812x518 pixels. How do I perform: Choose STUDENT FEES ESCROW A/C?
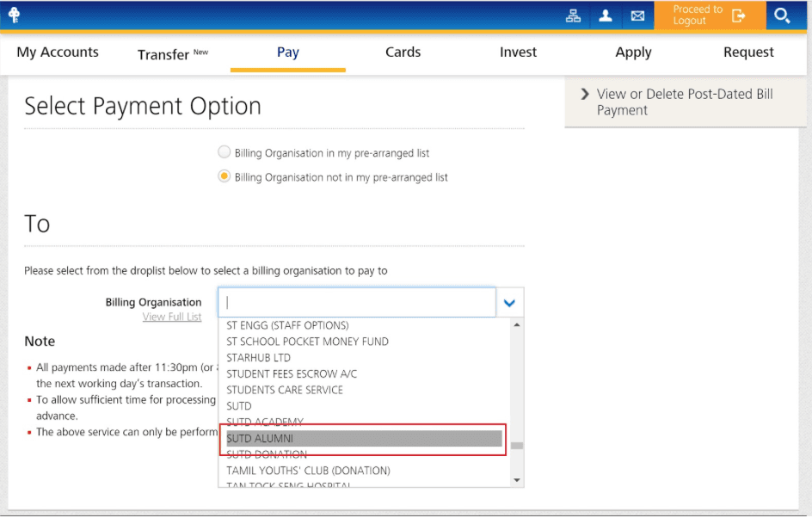click(x=292, y=373)
